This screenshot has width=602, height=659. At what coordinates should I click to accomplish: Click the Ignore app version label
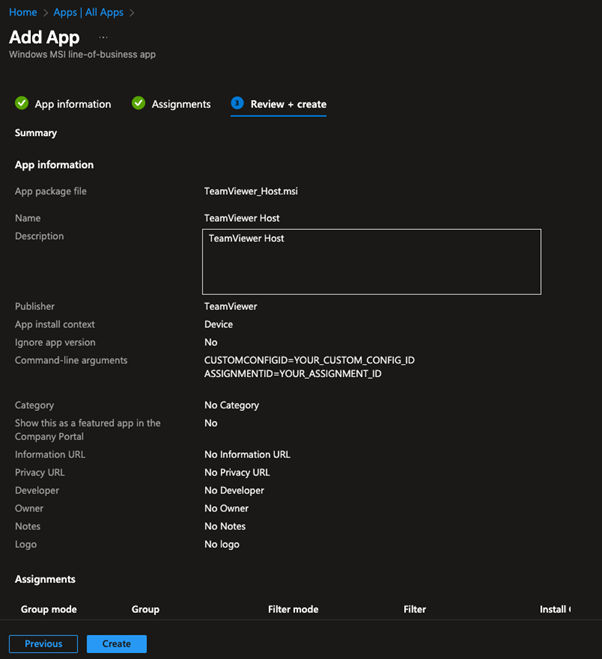pyautogui.click(x=55, y=343)
